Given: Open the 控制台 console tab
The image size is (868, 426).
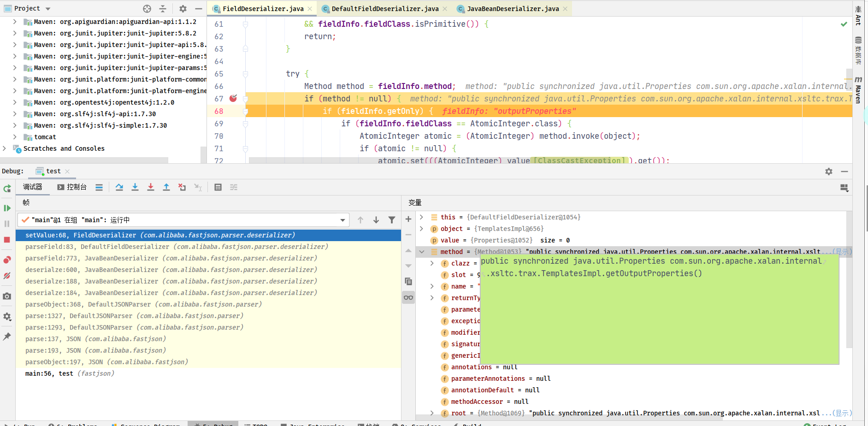Looking at the screenshot, I should click(x=72, y=187).
